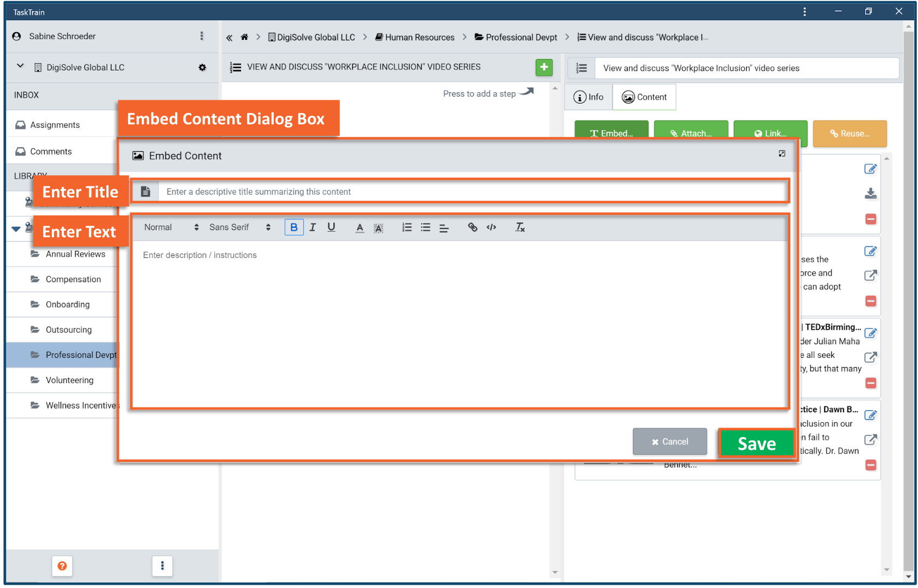918x588 pixels.
Task: Maximize the Embed Content dialog
Action: 782,154
